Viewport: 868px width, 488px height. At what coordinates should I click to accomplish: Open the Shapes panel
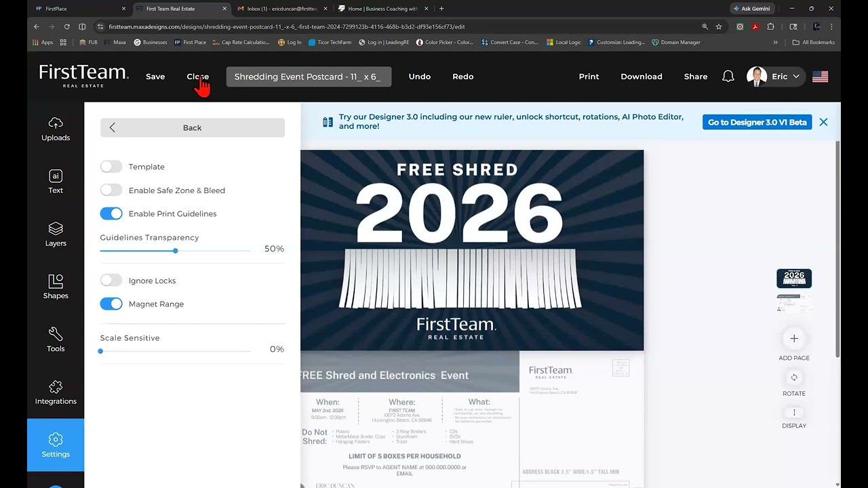pos(56,287)
